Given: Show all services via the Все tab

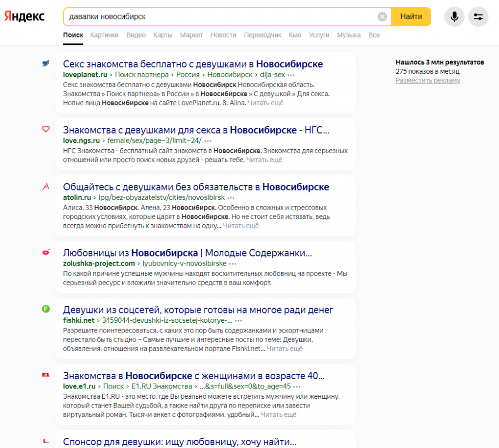Looking at the screenshot, I should tap(374, 35).
